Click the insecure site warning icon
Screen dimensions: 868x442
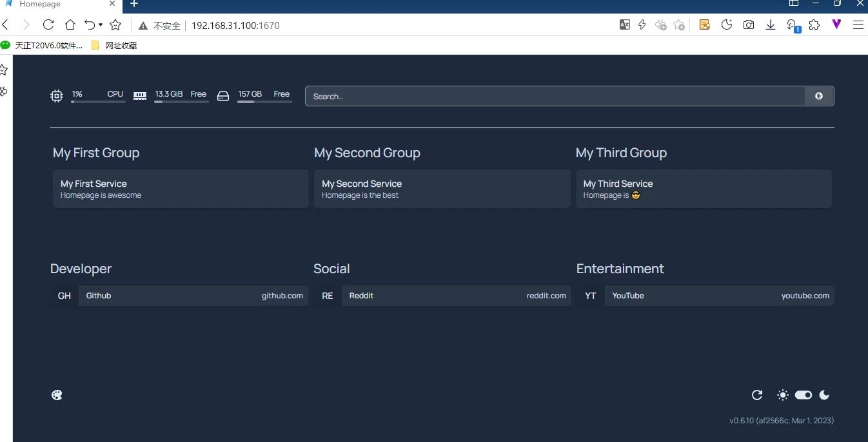click(143, 26)
